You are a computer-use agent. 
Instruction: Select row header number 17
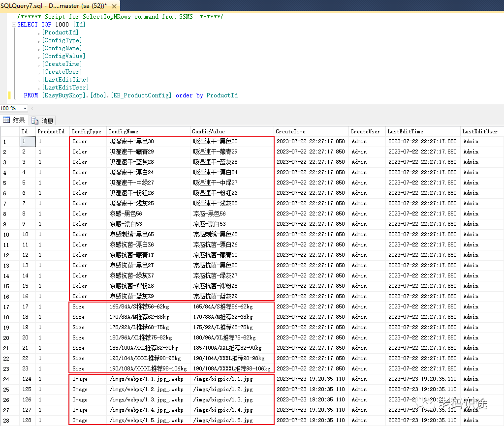10,307
